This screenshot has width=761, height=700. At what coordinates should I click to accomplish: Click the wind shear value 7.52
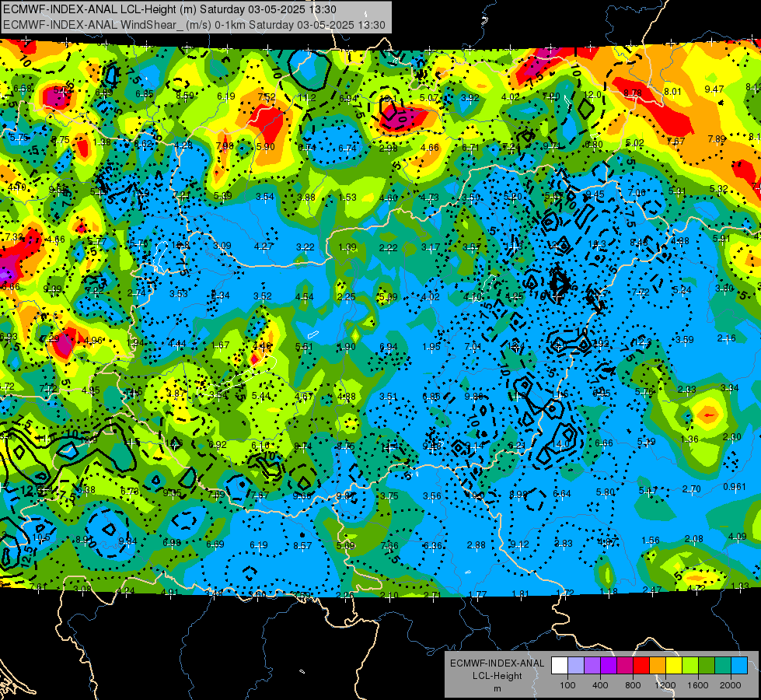pyautogui.click(x=267, y=96)
